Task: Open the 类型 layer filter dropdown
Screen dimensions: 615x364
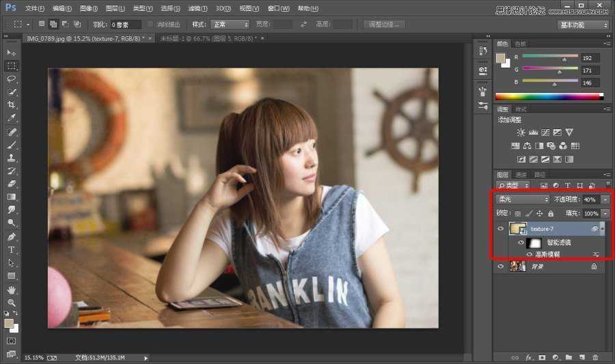Action: pos(513,185)
